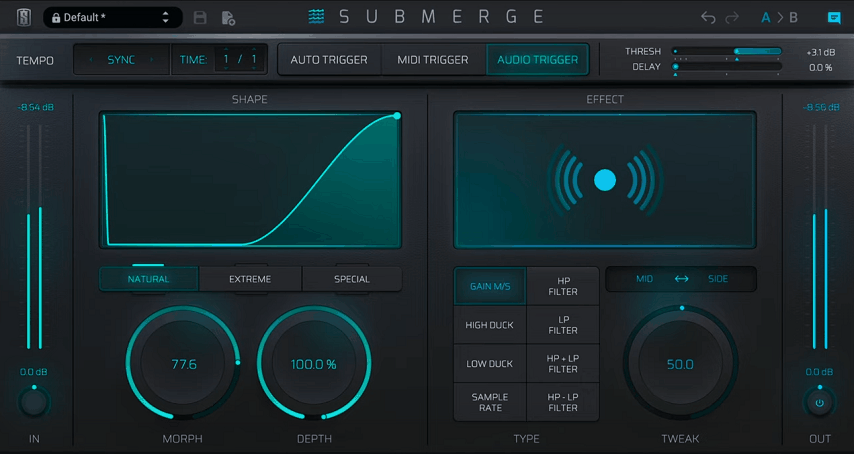Click the TIME numerator value 1

coord(226,59)
